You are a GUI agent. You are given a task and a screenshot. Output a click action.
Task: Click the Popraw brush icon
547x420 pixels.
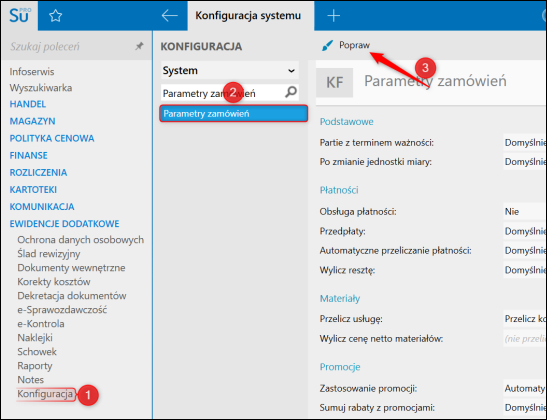[x=327, y=45]
